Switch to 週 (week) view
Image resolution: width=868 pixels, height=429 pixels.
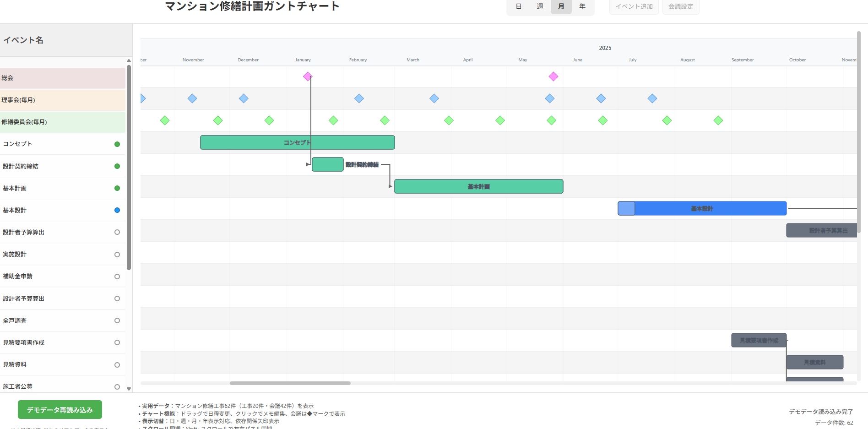[x=540, y=6]
